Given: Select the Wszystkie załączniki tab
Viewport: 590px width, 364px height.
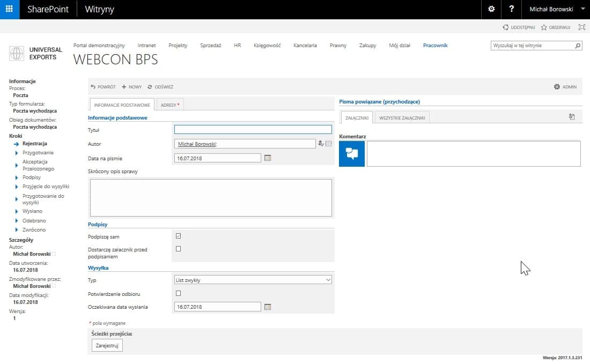Looking at the screenshot, I should click(402, 118).
